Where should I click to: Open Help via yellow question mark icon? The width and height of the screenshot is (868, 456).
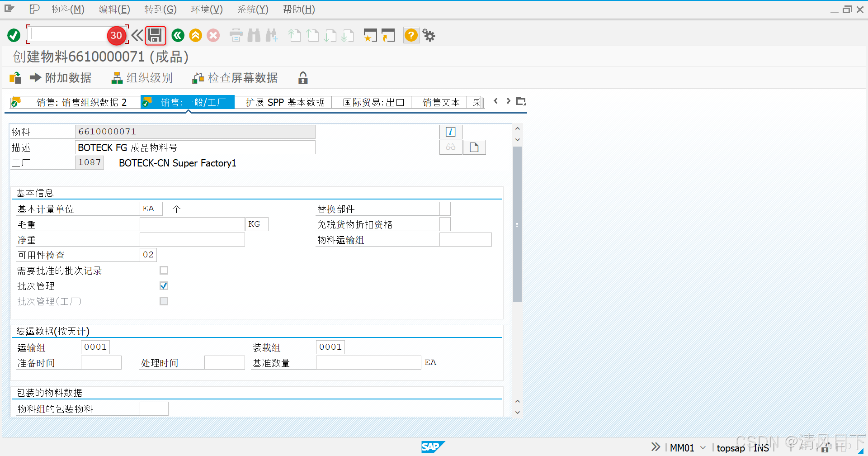click(x=411, y=35)
